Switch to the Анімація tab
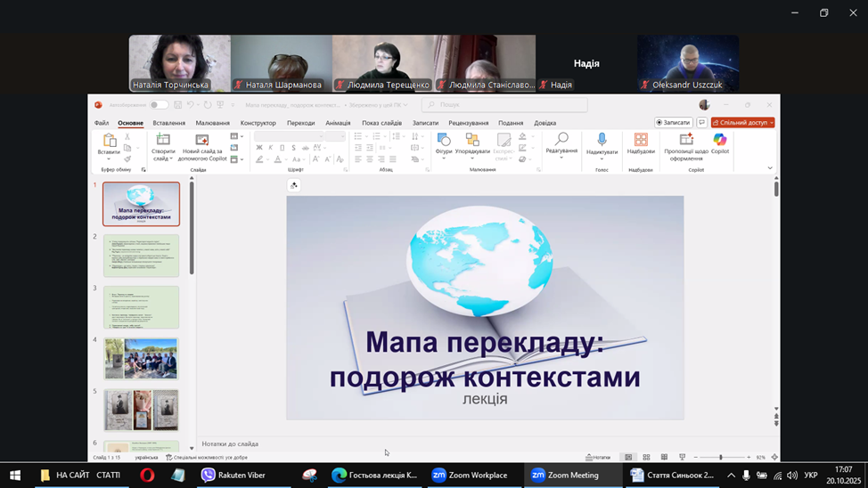The image size is (868, 488). pos(338,123)
